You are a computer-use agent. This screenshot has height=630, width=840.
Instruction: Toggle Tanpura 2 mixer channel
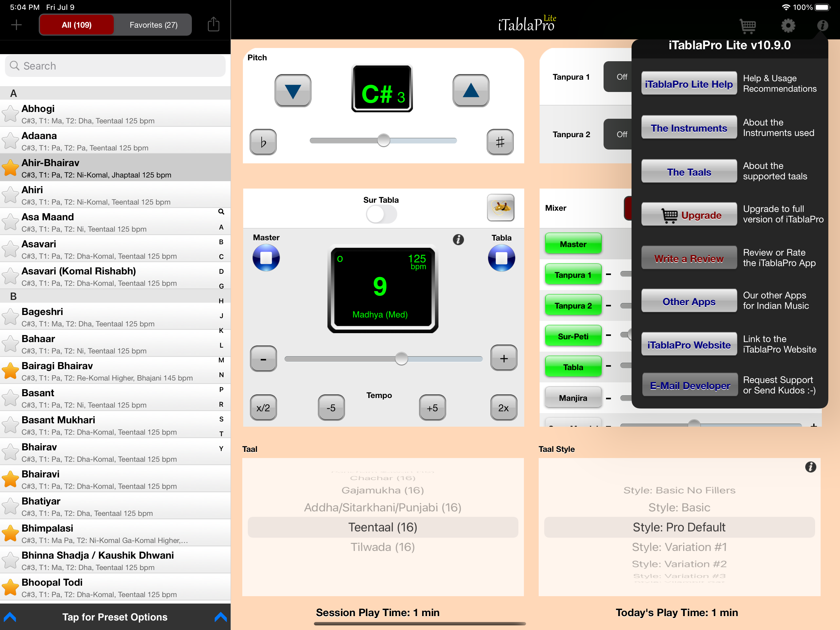point(573,305)
